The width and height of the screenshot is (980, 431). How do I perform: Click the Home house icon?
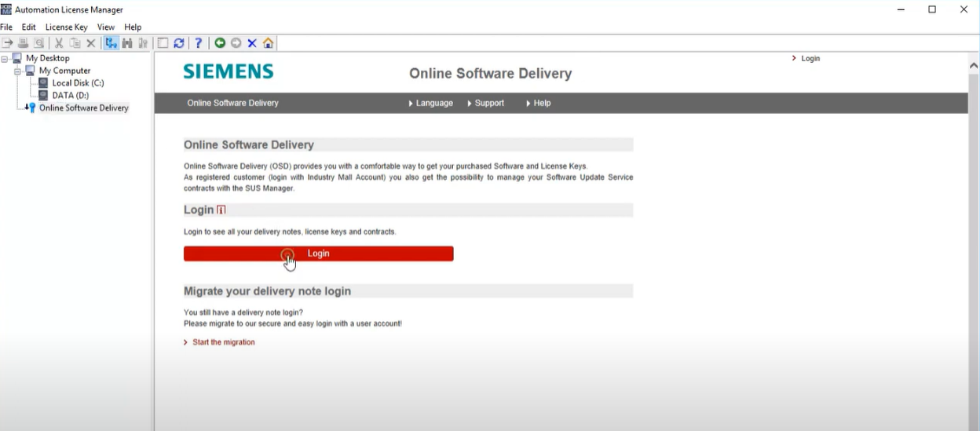269,43
